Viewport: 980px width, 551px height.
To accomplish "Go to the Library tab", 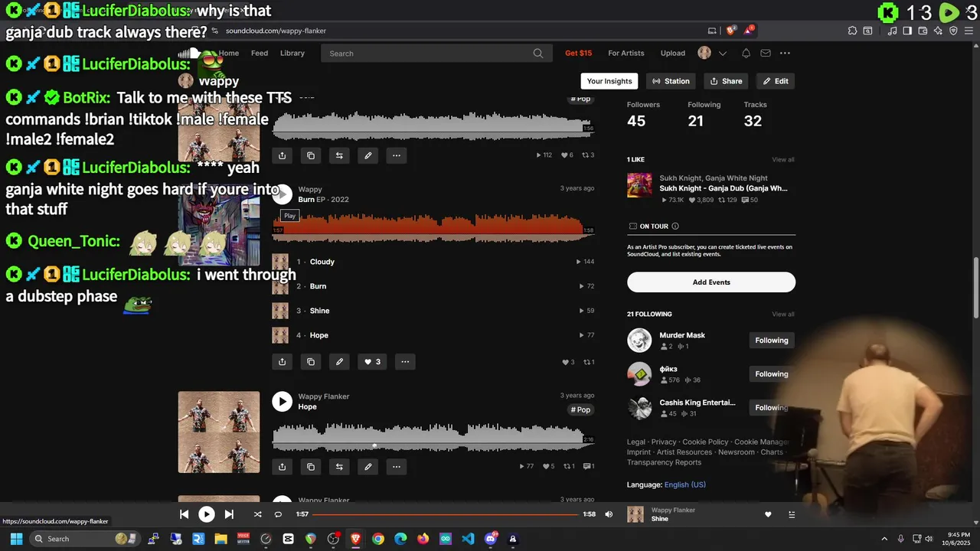I will pos(292,53).
